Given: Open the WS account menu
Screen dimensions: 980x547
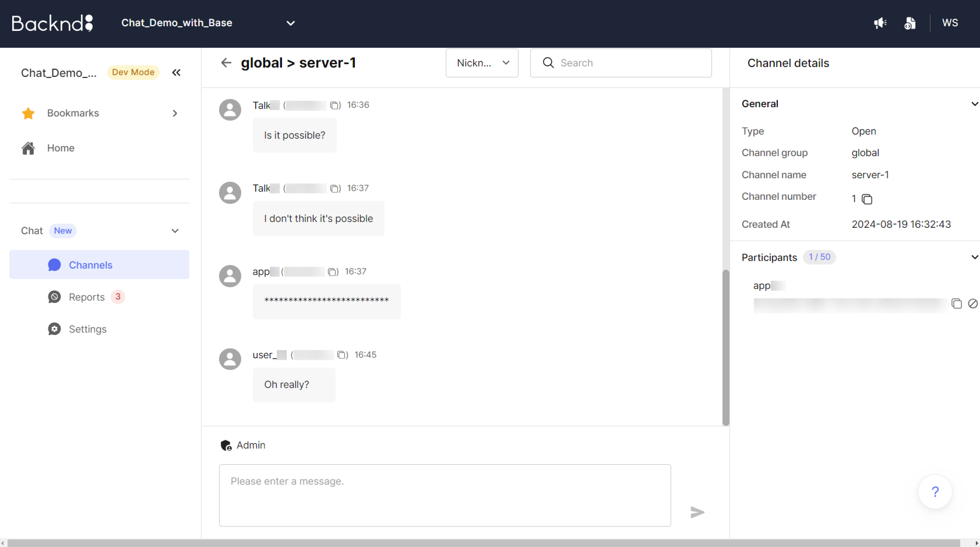Looking at the screenshot, I should pyautogui.click(x=950, y=23).
